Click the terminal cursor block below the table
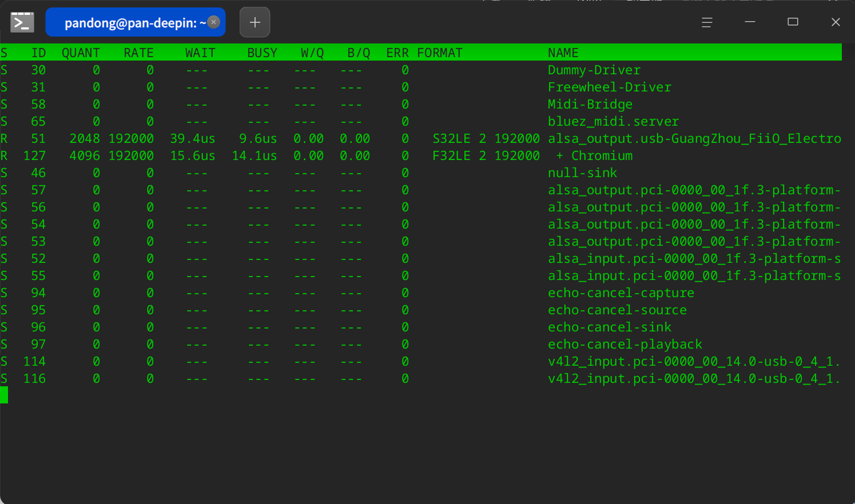 coord(4,395)
